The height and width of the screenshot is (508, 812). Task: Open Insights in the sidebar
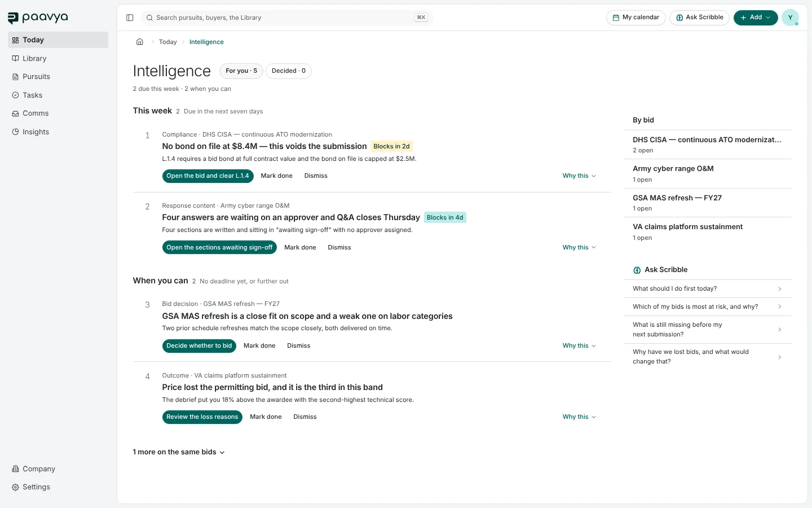(x=58, y=132)
